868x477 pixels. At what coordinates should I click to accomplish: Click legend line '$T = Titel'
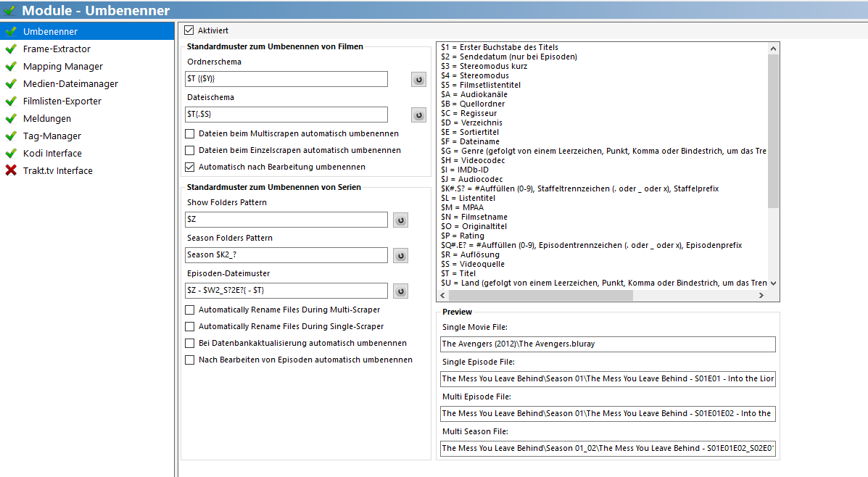458,273
